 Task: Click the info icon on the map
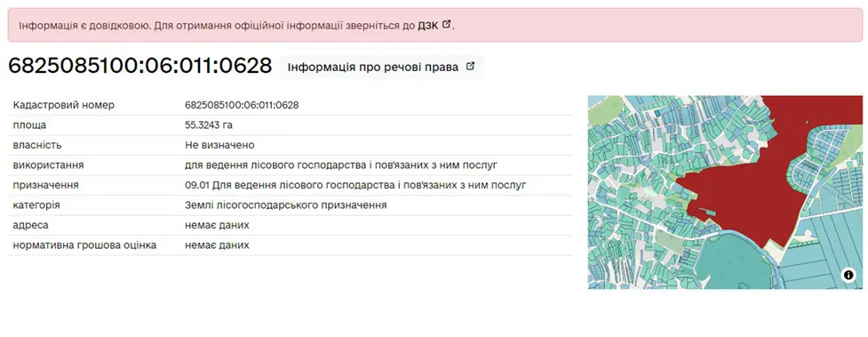point(848,275)
